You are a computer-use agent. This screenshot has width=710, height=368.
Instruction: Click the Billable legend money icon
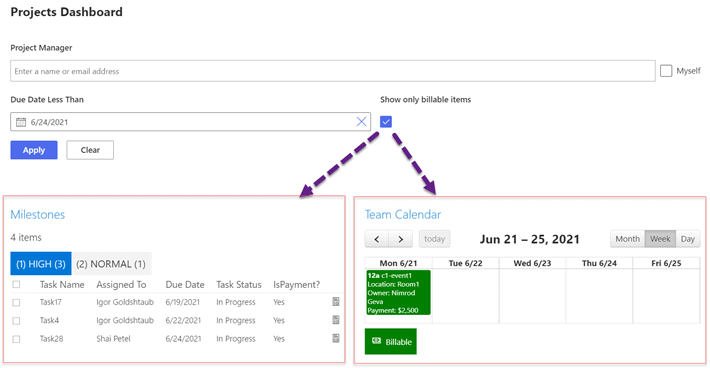click(x=376, y=341)
